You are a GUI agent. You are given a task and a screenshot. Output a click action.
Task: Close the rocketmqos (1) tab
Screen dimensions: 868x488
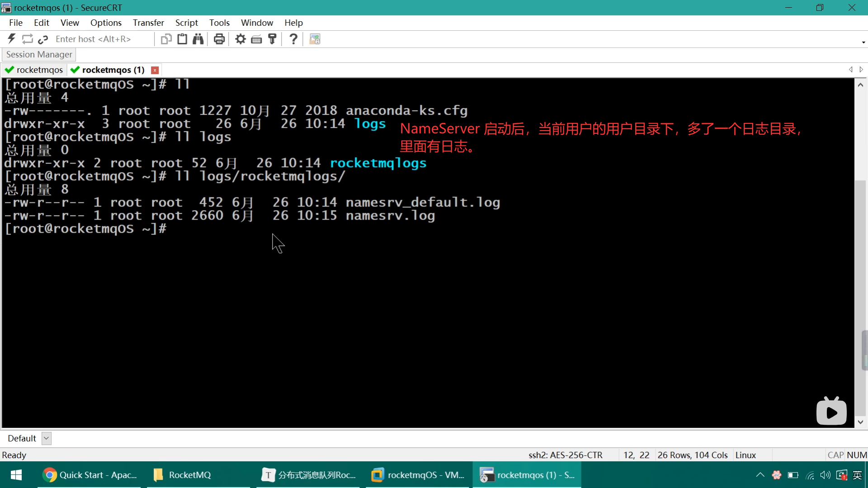(155, 70)
